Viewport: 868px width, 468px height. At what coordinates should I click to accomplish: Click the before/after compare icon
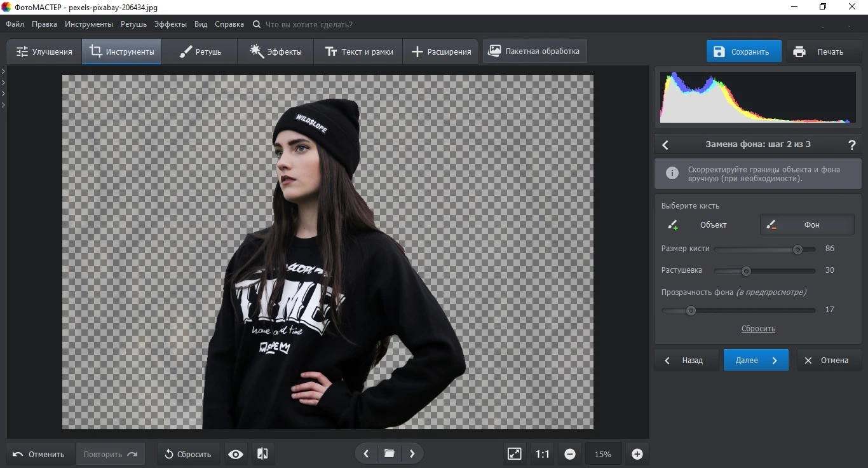coord(262,454)
